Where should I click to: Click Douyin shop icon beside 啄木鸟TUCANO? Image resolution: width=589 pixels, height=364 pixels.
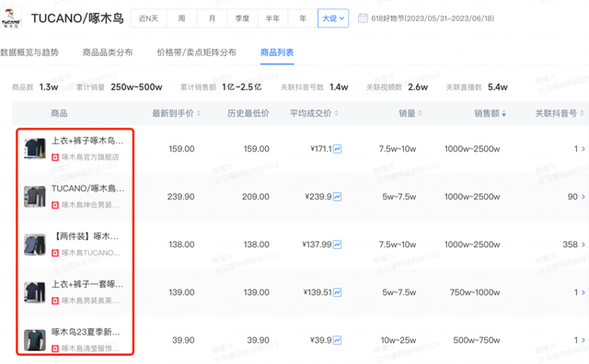(x=55, y=253)
